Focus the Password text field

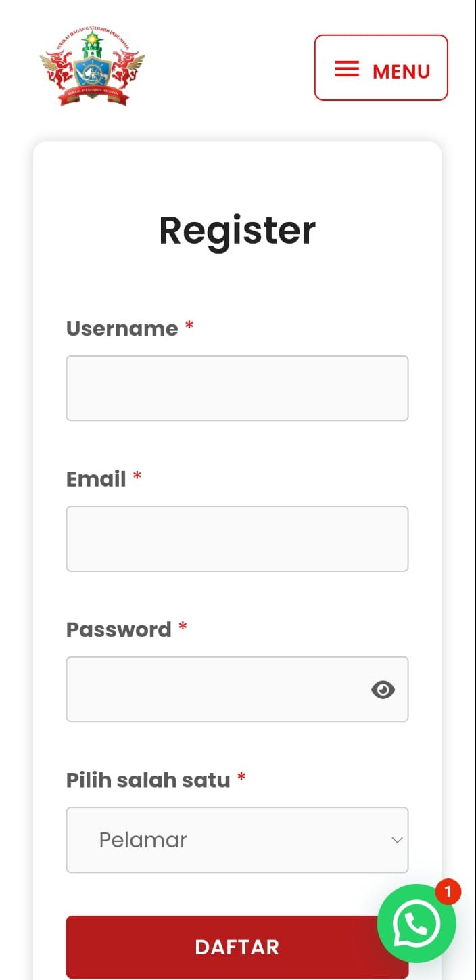[237, 689]
